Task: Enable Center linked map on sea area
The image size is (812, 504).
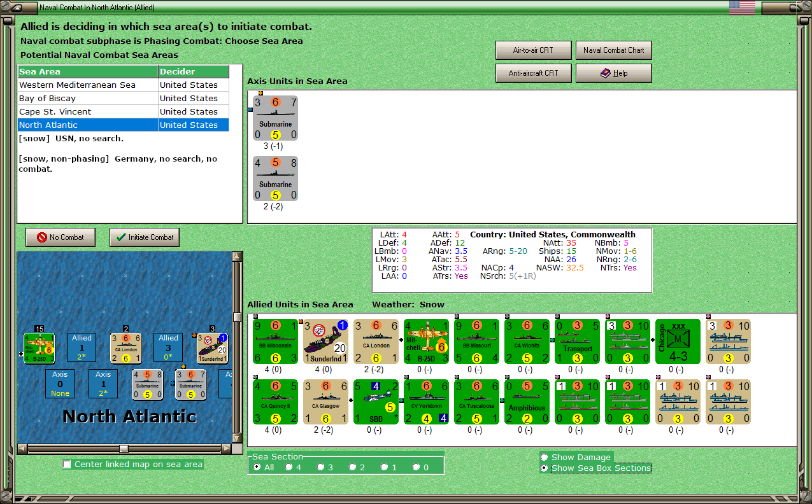Action: tap(67, 465)
